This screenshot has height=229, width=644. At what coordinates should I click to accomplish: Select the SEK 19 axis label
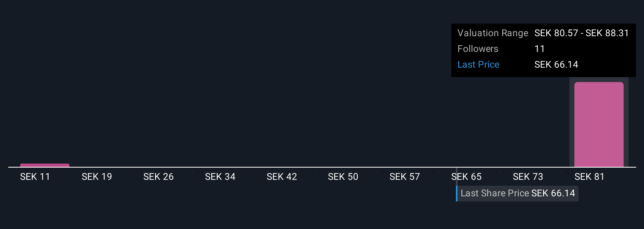pos(97,177)
